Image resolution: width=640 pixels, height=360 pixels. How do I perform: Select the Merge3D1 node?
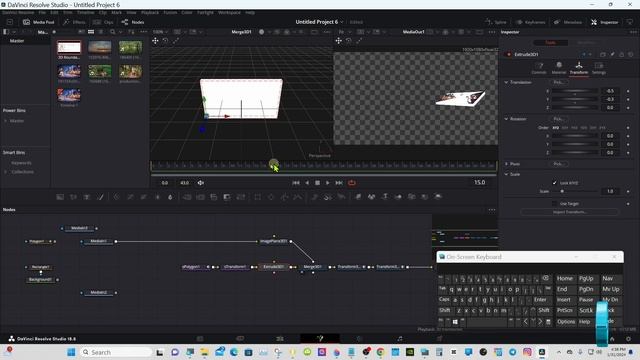tap(313, 267)
